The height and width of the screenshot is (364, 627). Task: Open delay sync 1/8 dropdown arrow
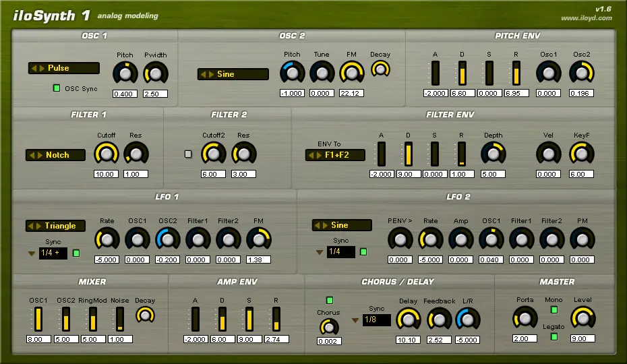coord(355,320)
